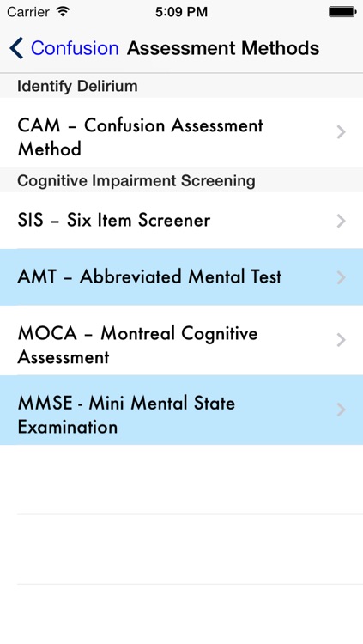
Task: Tap the back arrow chevron icon
Action: (16, 48)
